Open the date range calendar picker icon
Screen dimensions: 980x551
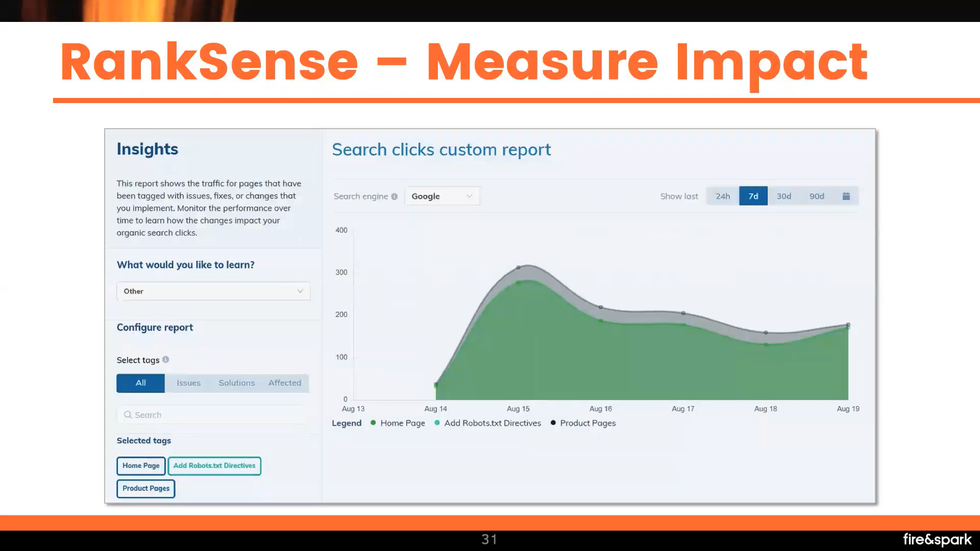point(846,196)
